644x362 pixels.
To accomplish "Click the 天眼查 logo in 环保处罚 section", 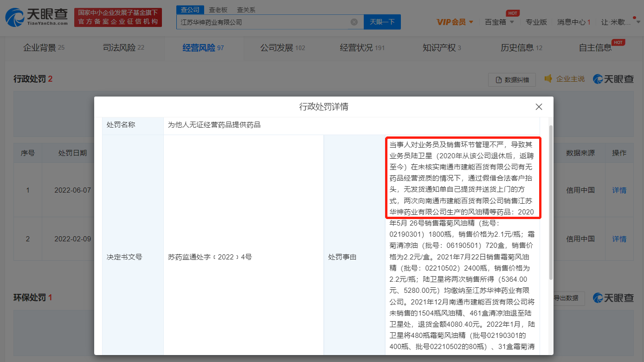I will pos(613,297).
